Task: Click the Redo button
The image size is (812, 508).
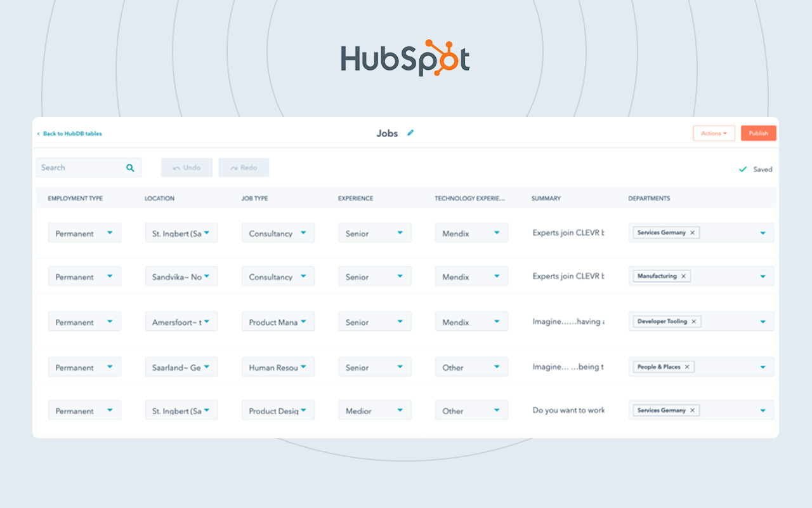Action: point(244,168)
